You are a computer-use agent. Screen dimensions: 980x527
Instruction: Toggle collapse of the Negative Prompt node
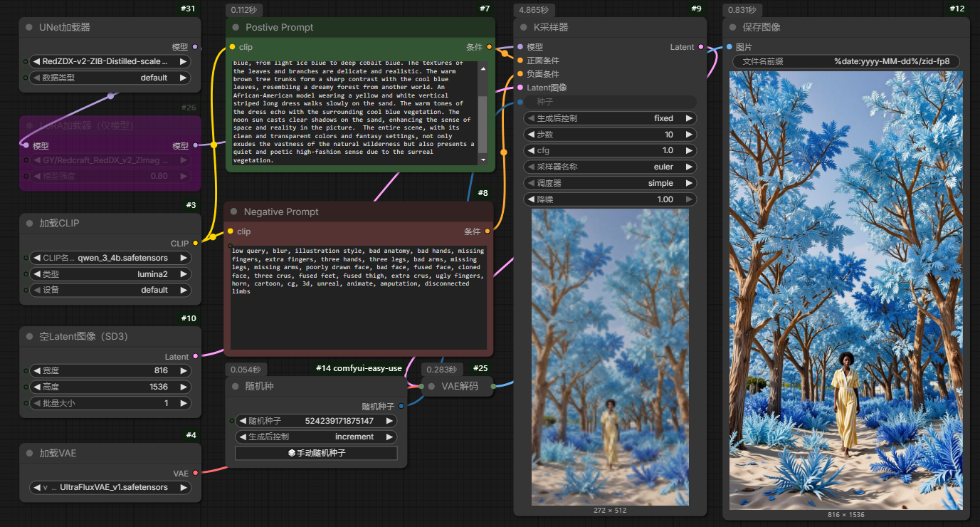(234, 212)
